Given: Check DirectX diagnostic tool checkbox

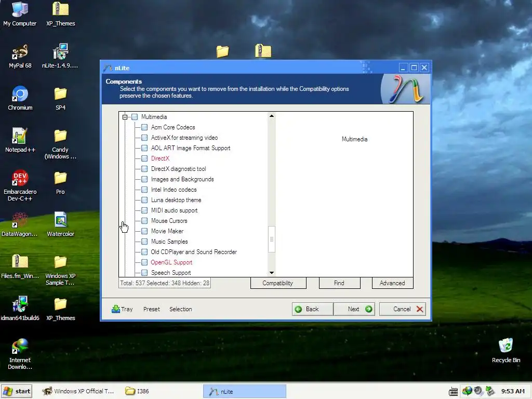Looking at the screenshot, I should tap(144, 169).
